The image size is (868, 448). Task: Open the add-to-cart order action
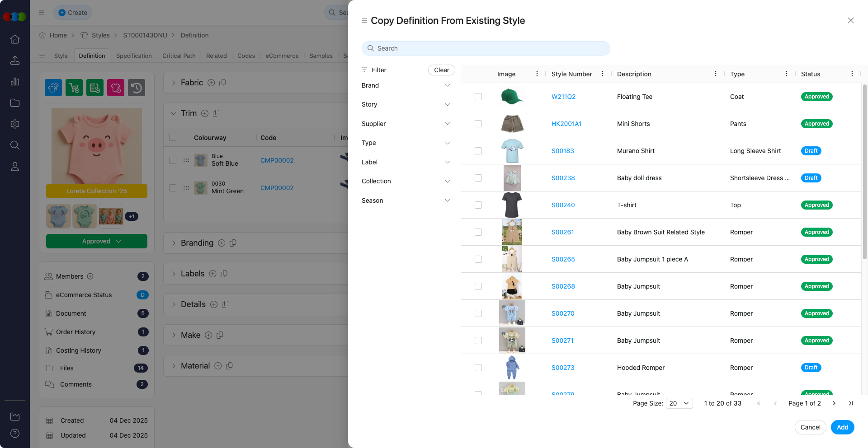point(74,88)
